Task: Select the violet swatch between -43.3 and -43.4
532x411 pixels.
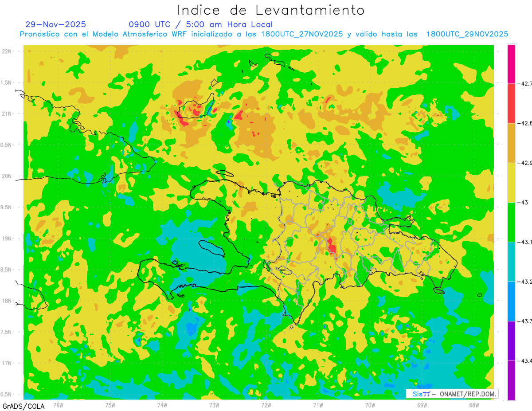Action: tap(511, 341)
